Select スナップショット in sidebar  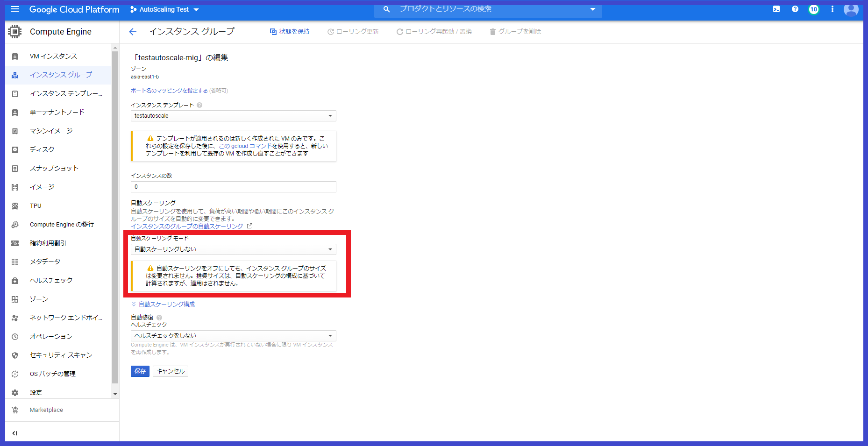click(54, 169)
